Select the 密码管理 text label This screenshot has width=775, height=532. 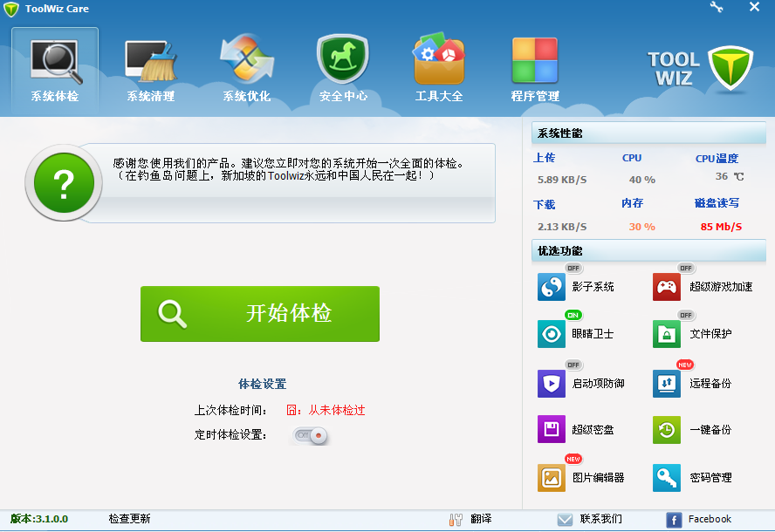click(710, 478)
